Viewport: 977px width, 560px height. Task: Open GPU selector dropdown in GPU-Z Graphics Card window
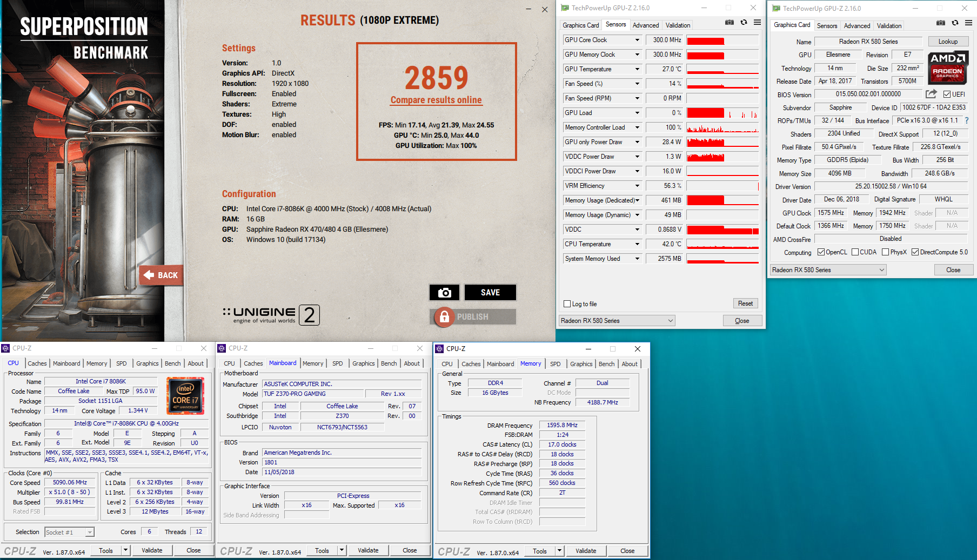[x=828, y=270]
